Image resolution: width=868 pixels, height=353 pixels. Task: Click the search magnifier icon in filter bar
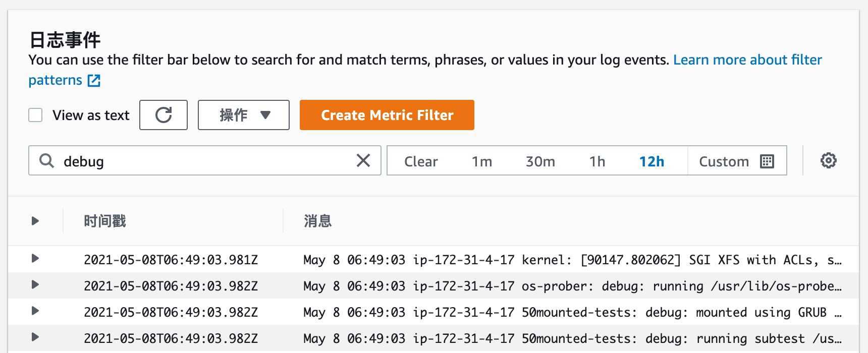46,161
